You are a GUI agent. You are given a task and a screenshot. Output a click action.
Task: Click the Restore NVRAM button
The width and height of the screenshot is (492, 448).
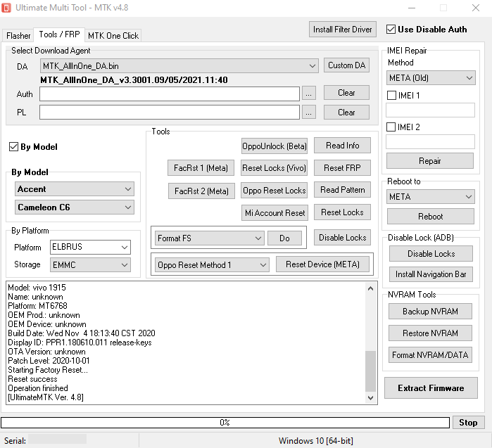430,333
